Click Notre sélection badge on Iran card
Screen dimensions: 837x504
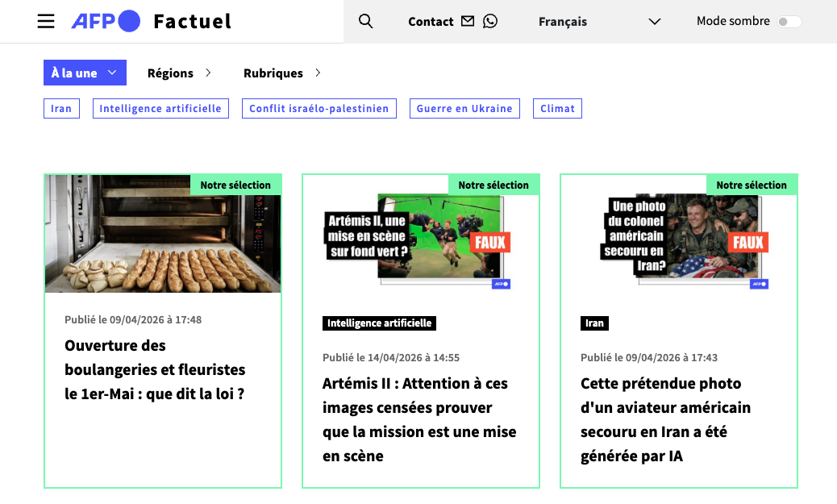tap(752, 185)
